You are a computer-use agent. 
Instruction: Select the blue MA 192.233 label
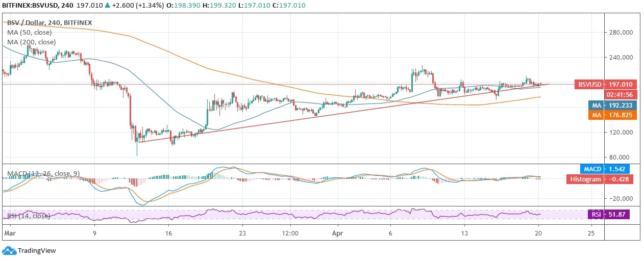[611, 106]
